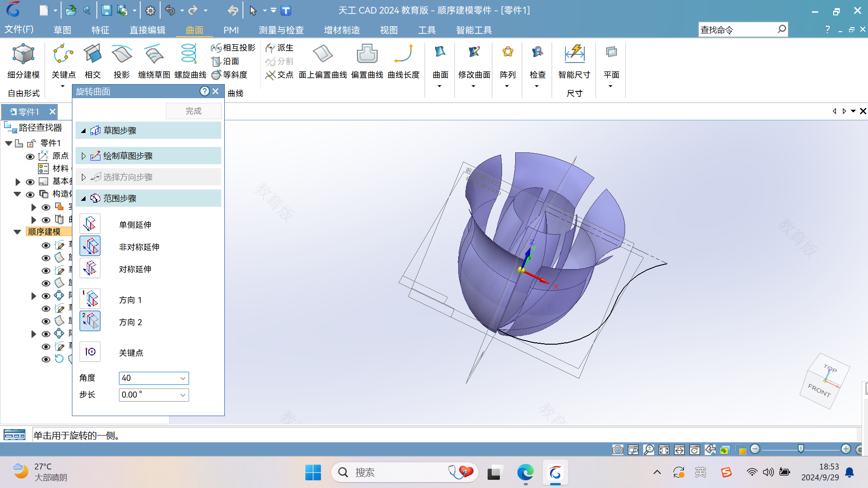Click the Undo arrow icon
Image resolution: width=868 pixels, height=488 pixels.
point(170,10)
